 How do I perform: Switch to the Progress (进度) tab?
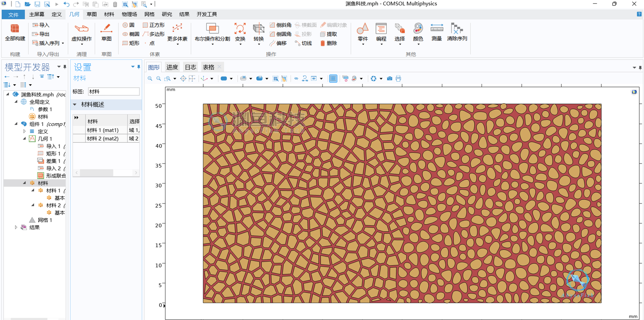pyautogui.click(x=172, y=67)
